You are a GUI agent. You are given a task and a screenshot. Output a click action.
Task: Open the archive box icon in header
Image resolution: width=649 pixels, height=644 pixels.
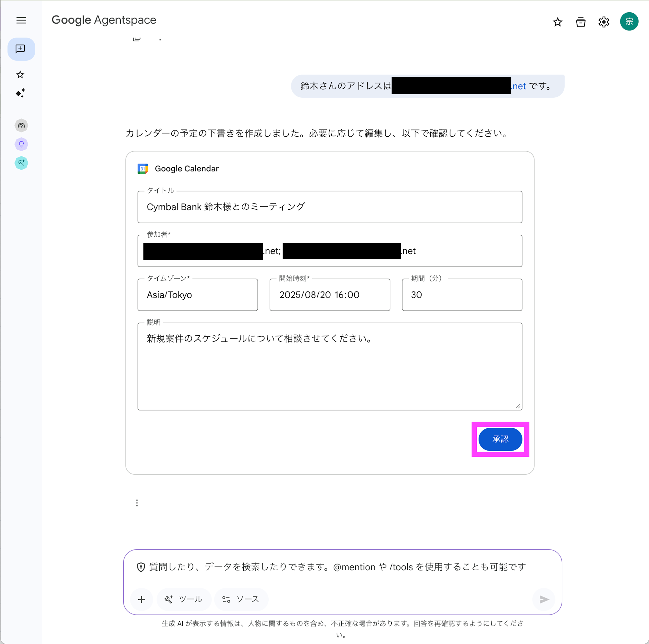tap(581, 22)
